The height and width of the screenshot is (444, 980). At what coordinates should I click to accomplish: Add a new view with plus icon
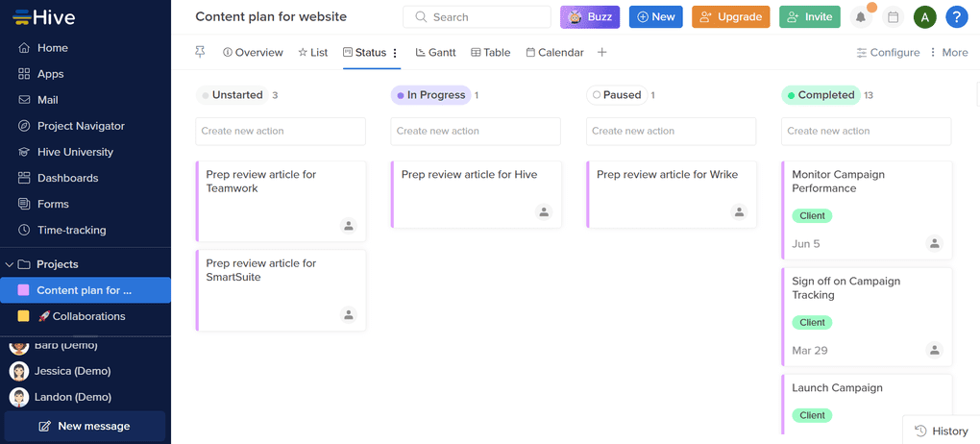tap(601, 53)
